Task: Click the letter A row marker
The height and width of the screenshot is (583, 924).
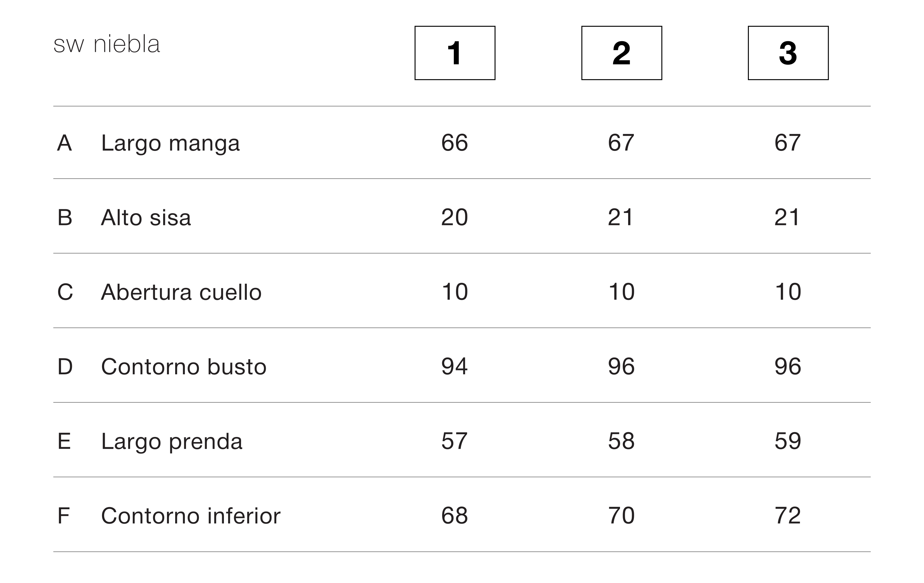Action: (64, 143)
